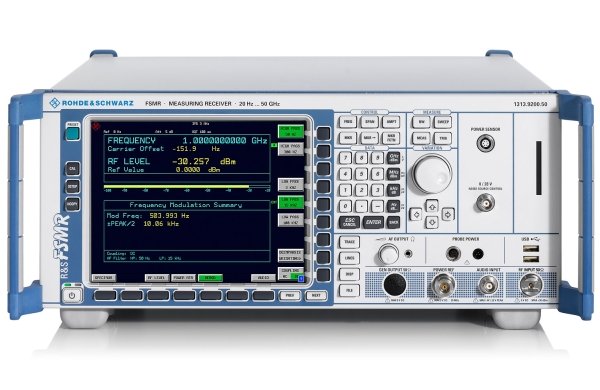Screen dimensions: 600x390
Task: Tap the up arrow key
Action: tap(432, 207)
